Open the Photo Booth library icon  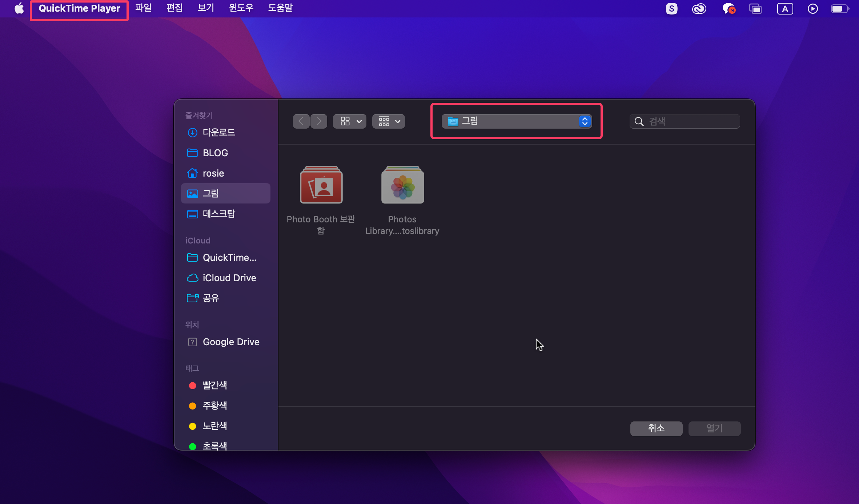coord(321,185)
